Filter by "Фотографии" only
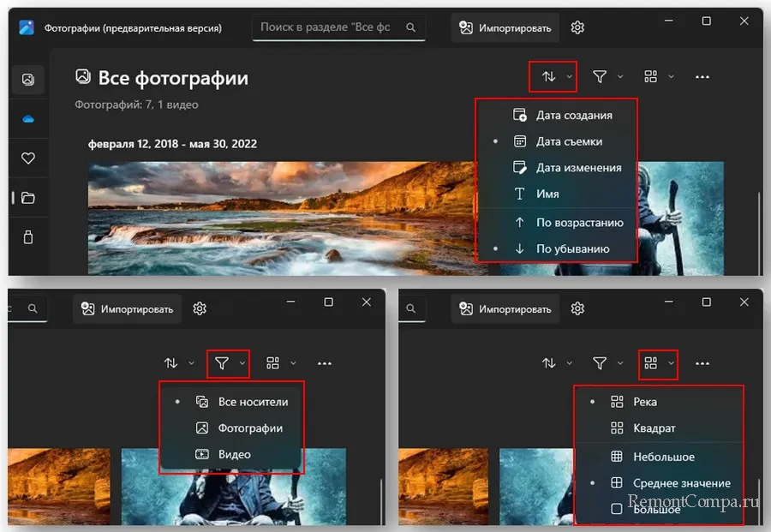 231,428
